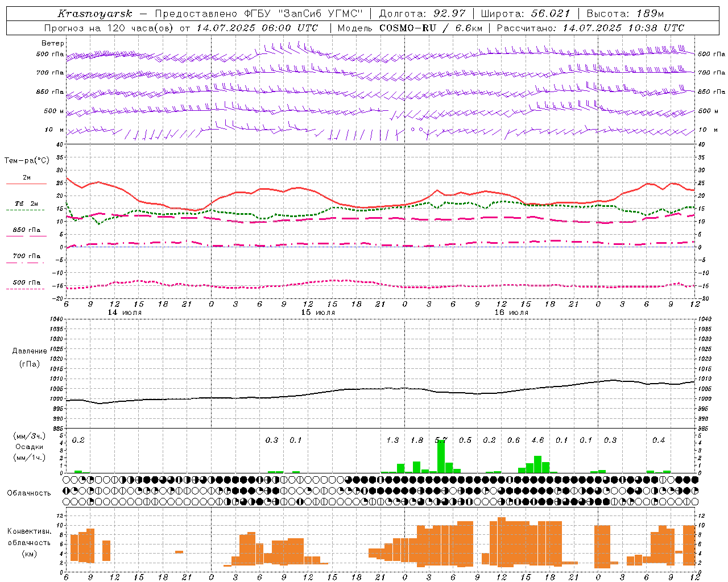Viewport: 728px width, 582px height.
Task: Click the Krasnoyarsk title in header
Action: coord(95,14)
